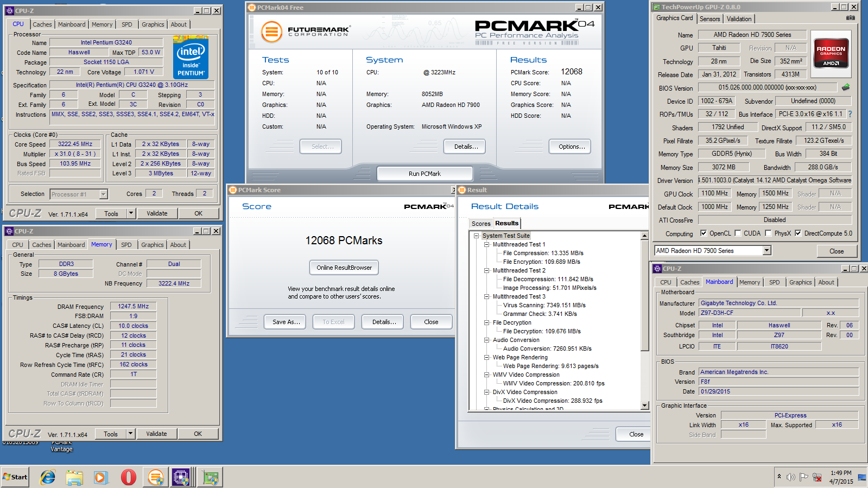The image size is (868, 488).
Task: Collapse the WMV Video Compression node
Action: tap(487, 375)
